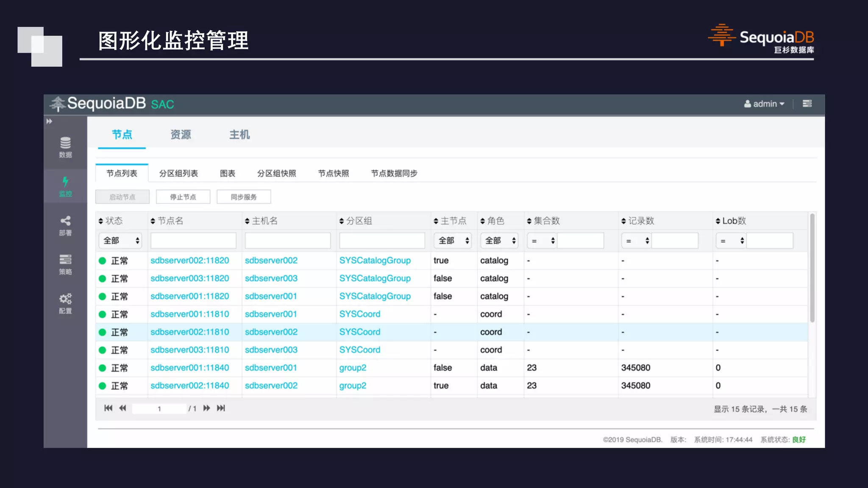Open the 角色 filter 全部 dropdown

(x=499, y=241)
